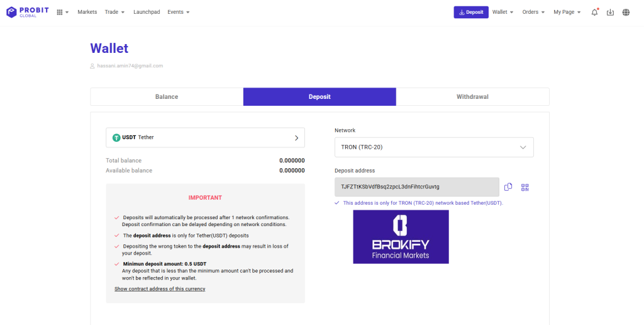Open the Wallet dropdown in header
This screenshot has height=325, width=644.
[x=503, y=12]
